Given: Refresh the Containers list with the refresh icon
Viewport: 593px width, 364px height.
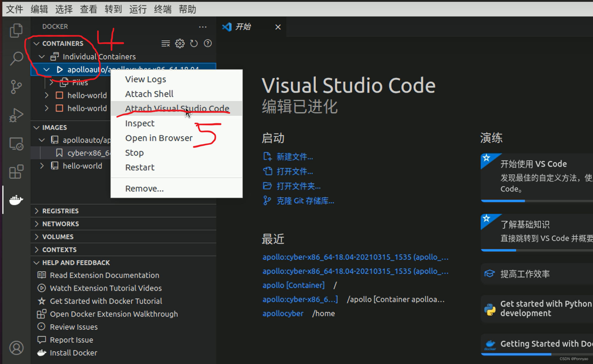Looking at the screenshot, I should [194, 43].
